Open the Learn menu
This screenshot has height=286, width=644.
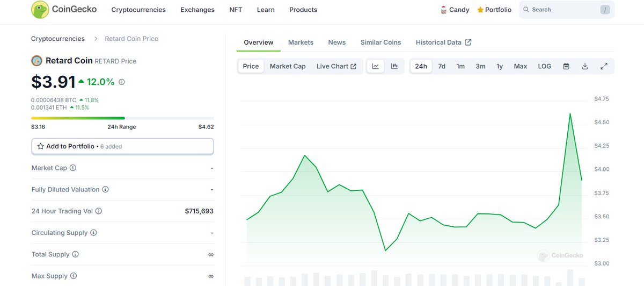click(266, 10)
